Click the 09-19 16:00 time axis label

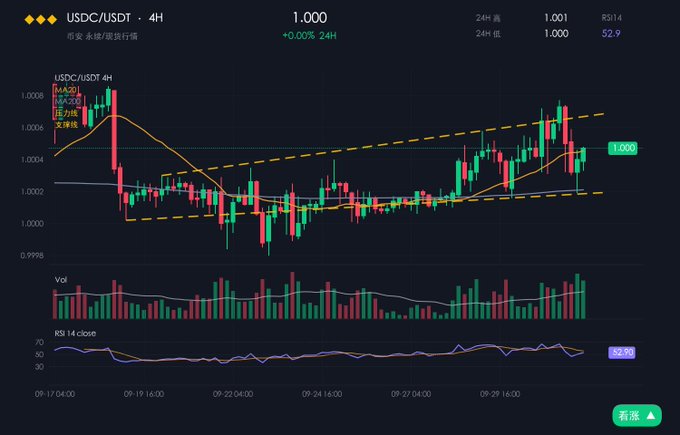[144, 394]
